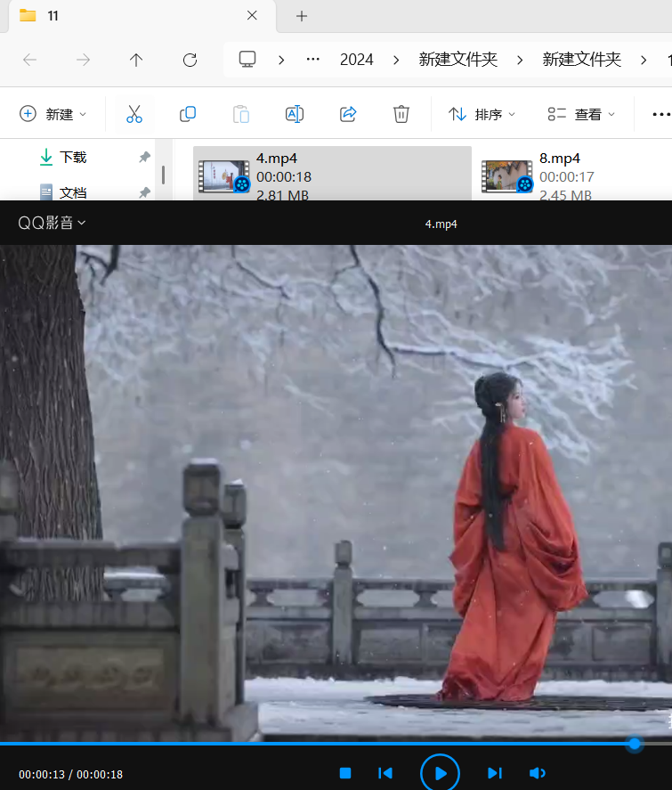
Task: Open the 排序 sort dropdown
Action: [482, 114]
